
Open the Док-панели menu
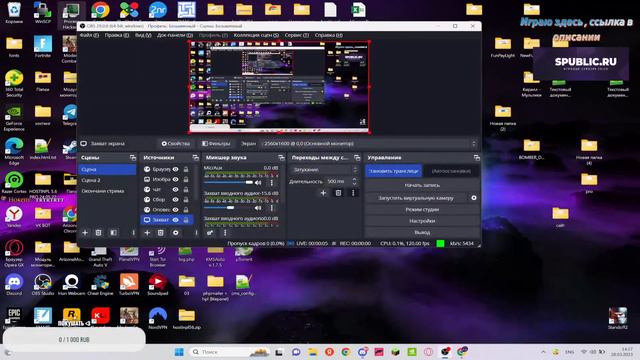[x=175, y=35]
